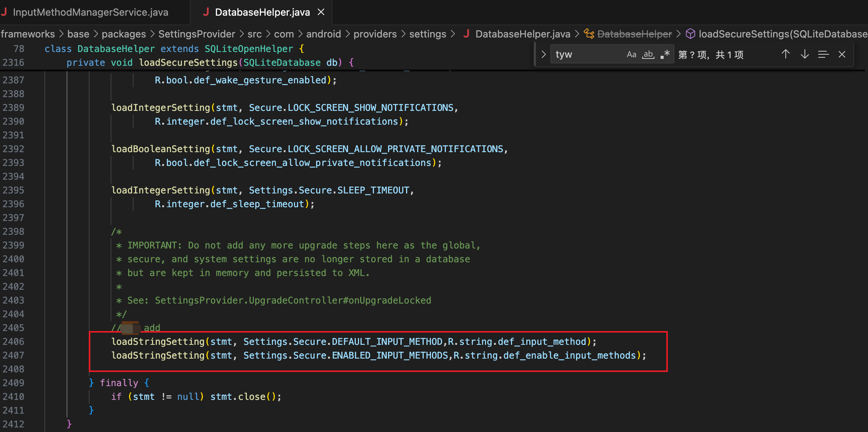Toggle Match Case in find widget
This screenshot has height=432, width=868.
coord(631,55)
